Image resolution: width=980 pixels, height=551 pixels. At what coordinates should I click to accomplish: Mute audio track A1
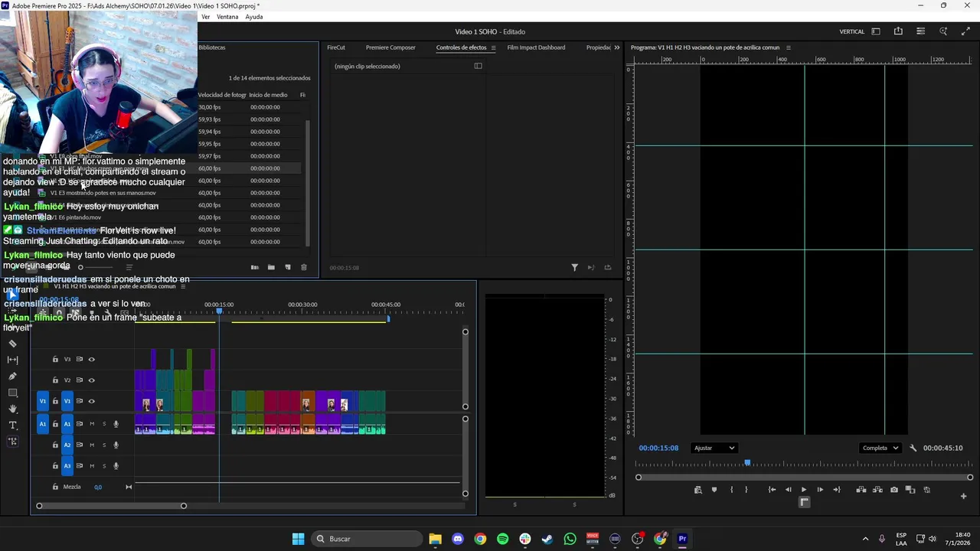tap(92, 424)
